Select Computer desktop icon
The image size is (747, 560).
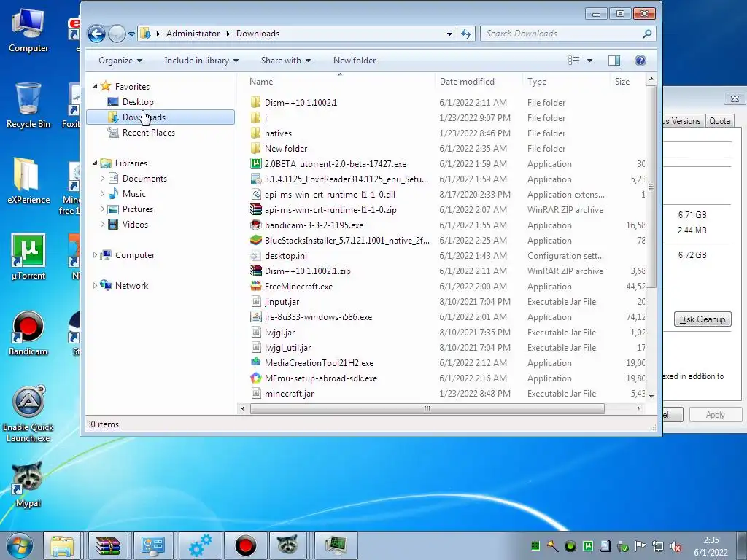coord(28,31)
